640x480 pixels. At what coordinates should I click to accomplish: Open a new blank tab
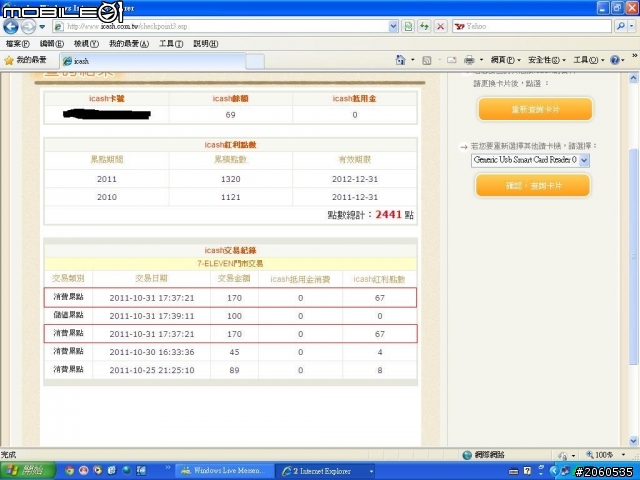coord(255,62)
